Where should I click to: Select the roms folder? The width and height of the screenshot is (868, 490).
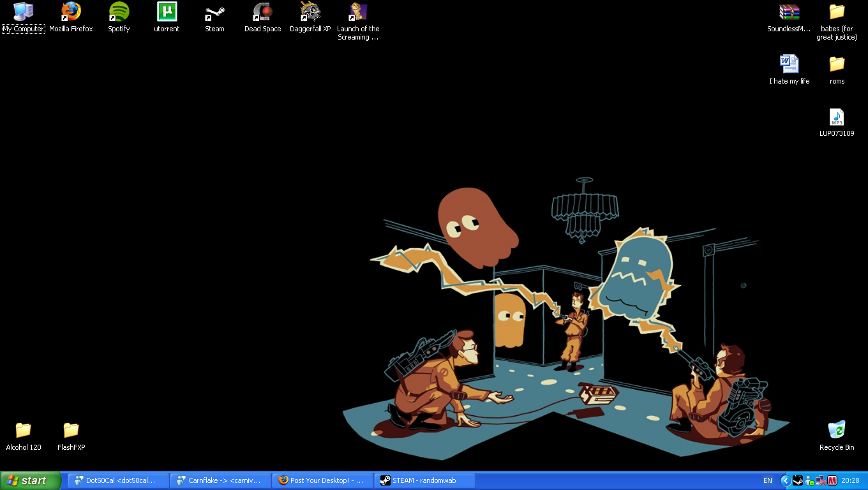pyautogui.click(x=837, y=64)
